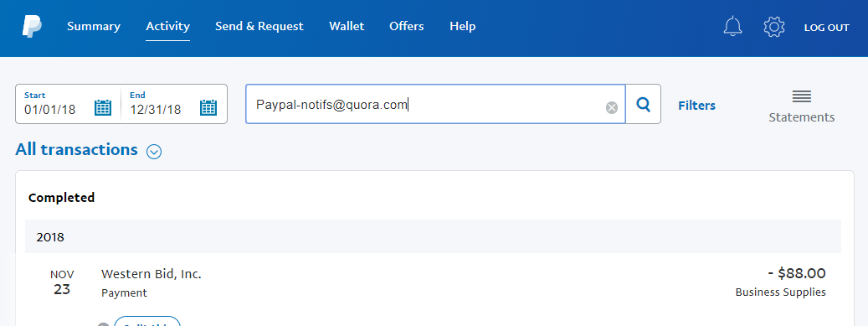Go to Summary tab
Image resolution: width=868 pixels, height=326 pixels.
tap(94, 26)
